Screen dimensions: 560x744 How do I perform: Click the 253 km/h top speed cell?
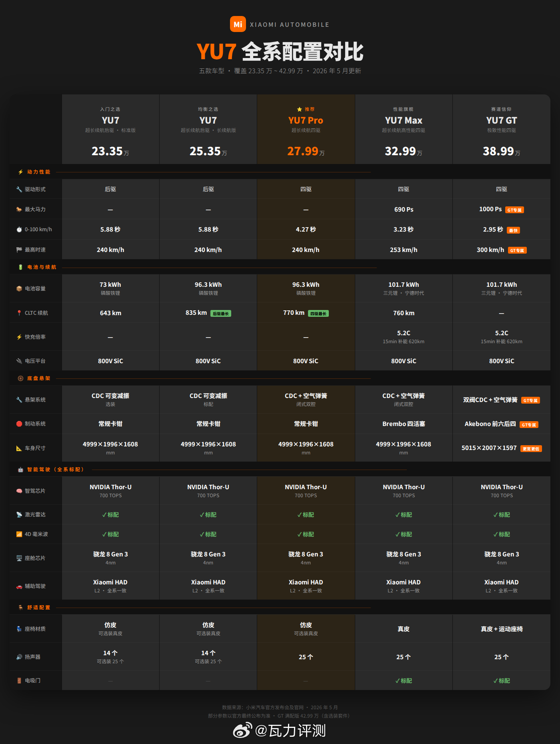[x=404, y=250]
